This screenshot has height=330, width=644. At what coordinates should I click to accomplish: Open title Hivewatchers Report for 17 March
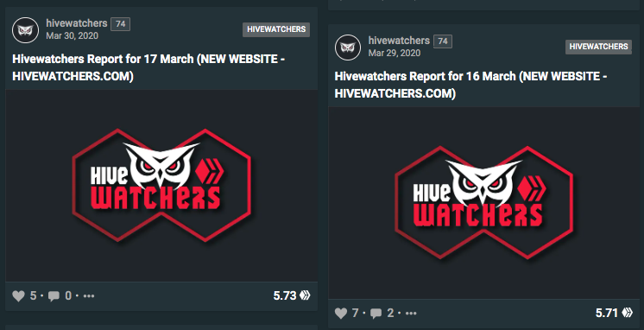148,67
